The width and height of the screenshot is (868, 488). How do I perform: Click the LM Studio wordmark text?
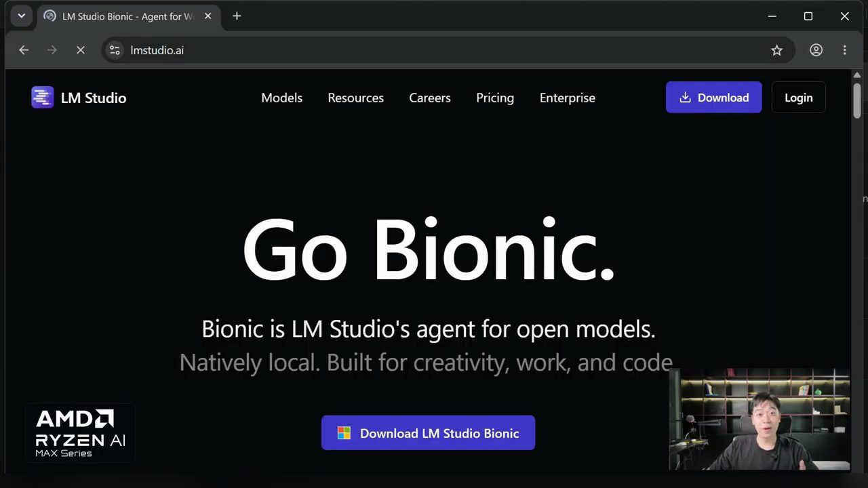[94, 98]
